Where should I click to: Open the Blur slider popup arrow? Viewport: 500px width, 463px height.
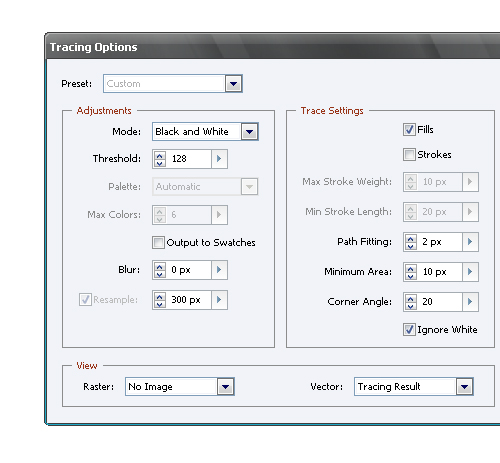click(219, 270)
